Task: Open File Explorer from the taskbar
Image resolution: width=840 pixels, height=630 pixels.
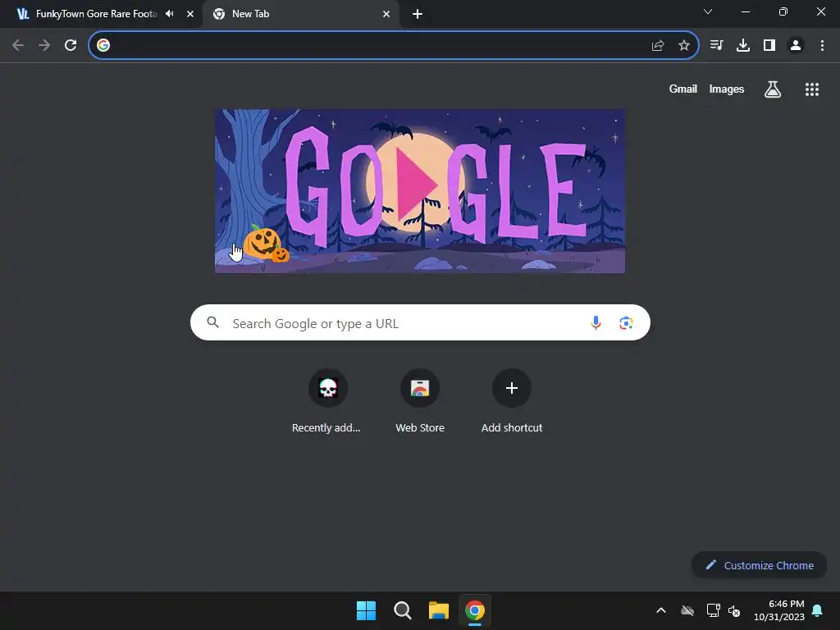Action: coord(438,610)
